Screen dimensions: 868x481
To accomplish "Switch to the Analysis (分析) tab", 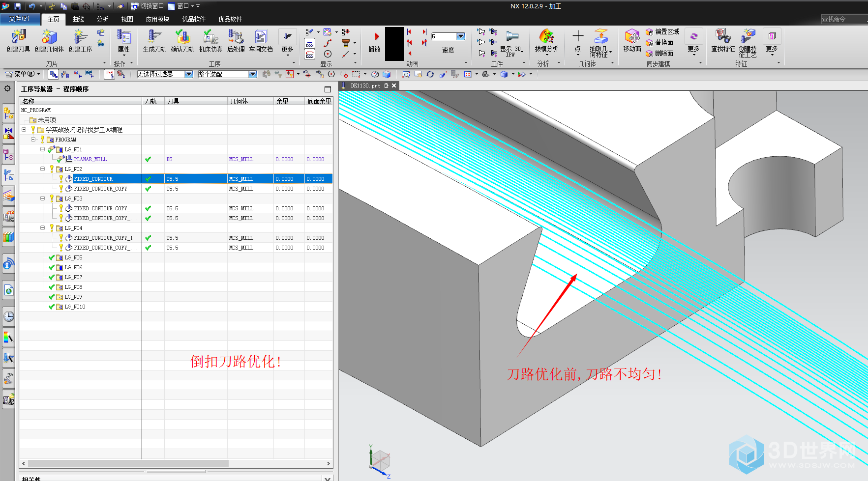I will pos(103,19).
